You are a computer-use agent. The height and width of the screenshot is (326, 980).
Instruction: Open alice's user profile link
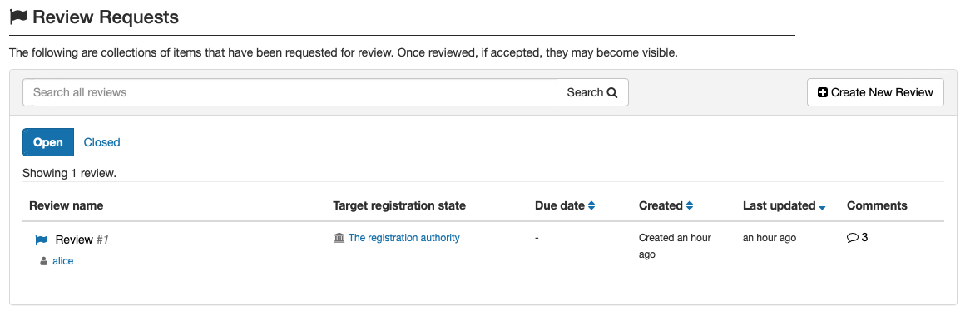pos(62,262)
